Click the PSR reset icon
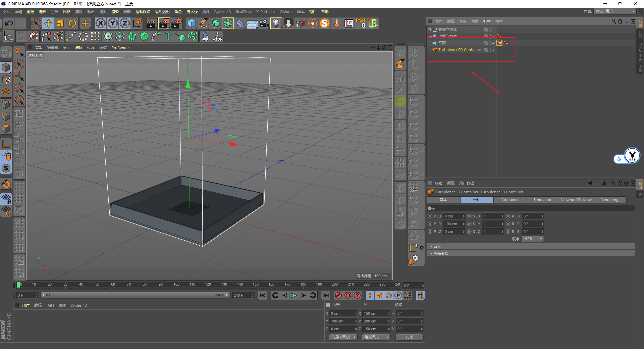This screenshot has height=349, width=644. (361, 23)
